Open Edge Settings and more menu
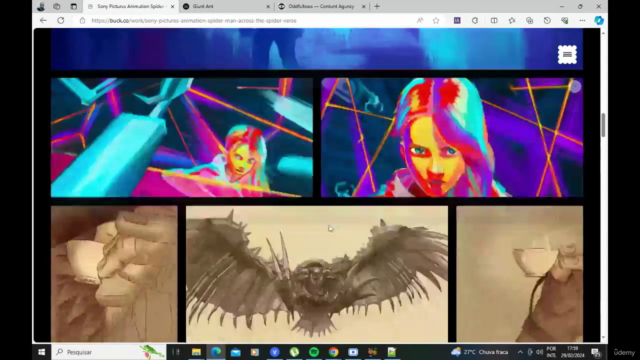Viewport: 640px width, 360px height. [582, 20]
